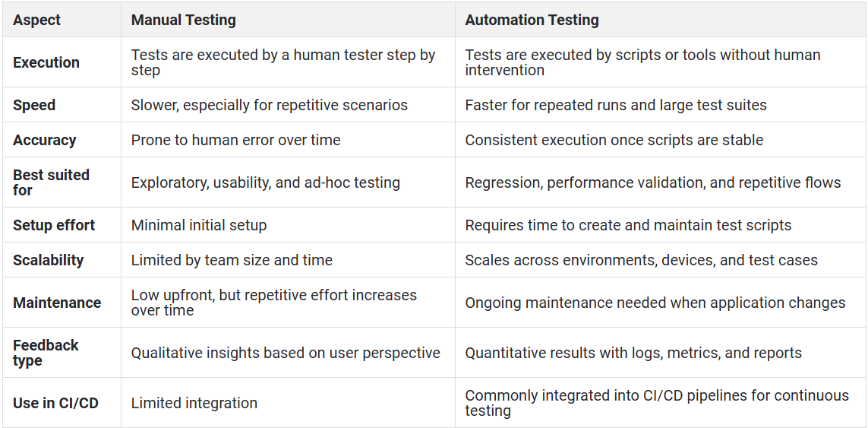Select the Execution row label
Viewport: 868px width, 428px height.
pos(46,62)
